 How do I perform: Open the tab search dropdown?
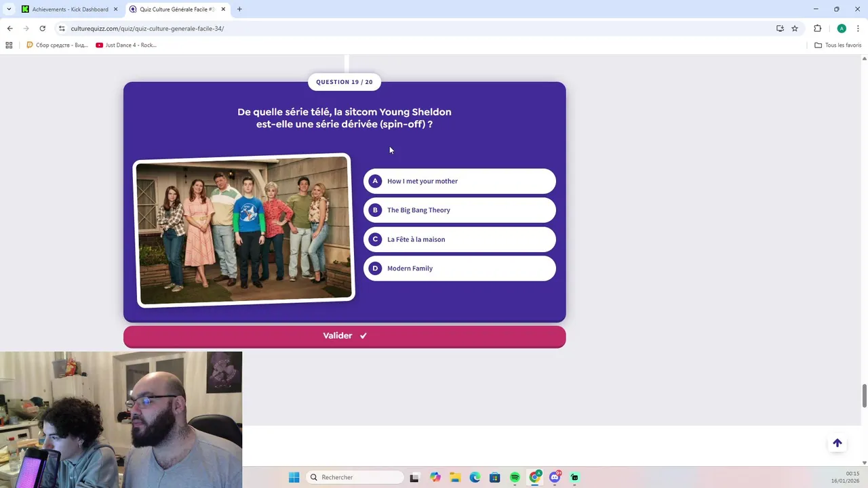click(x=8, y=9)
